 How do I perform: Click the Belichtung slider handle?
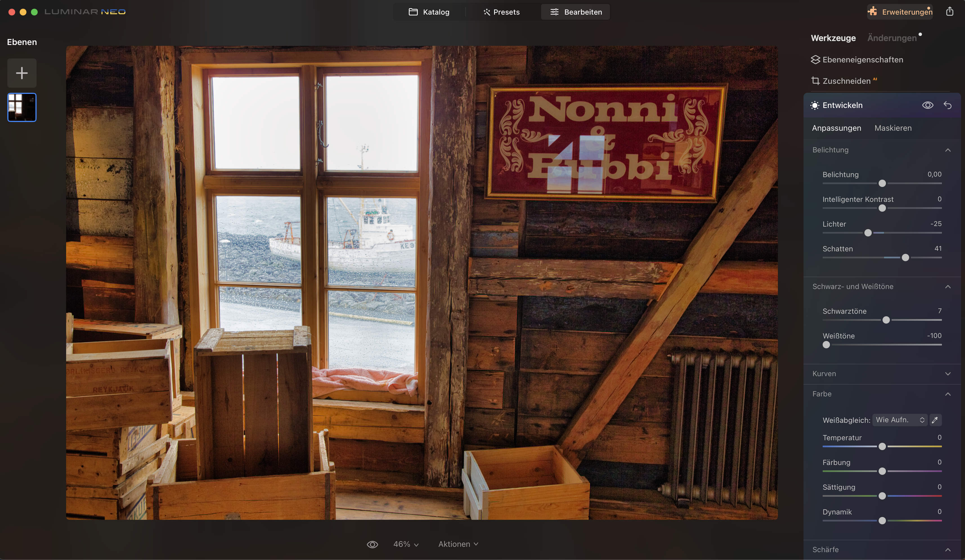(x=882, y=183)
